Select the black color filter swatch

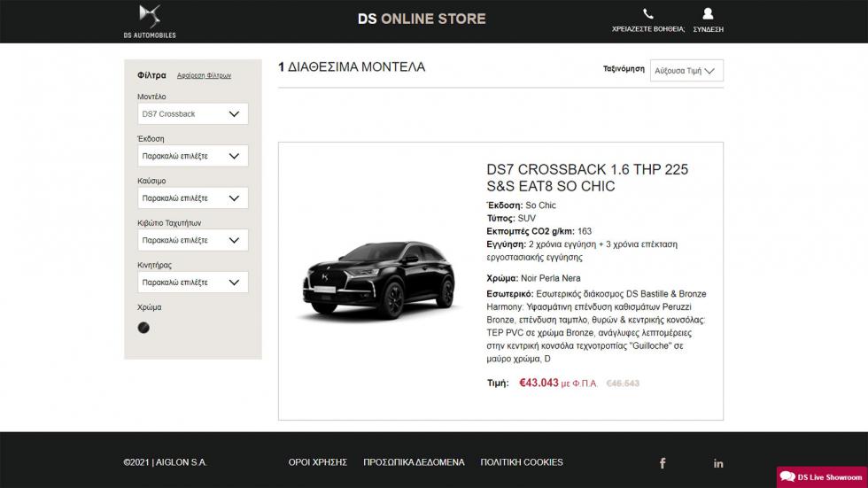click(x=143, y=328)
